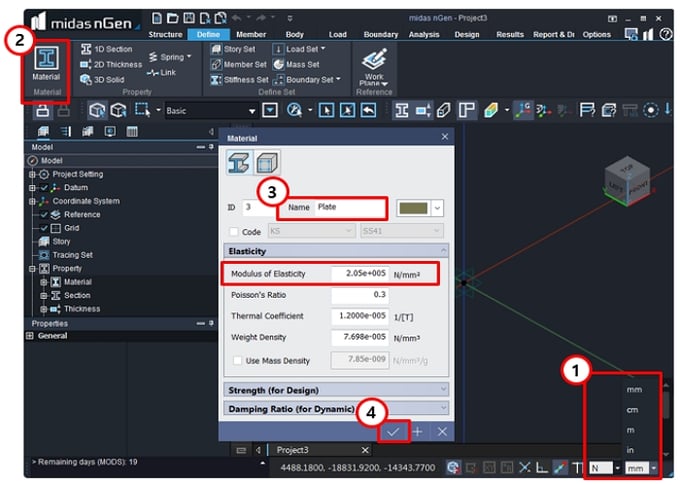The width and height of the screenshot is (680, 485).
Task: Select the solid material type icon in dialog
Action: 267,163
